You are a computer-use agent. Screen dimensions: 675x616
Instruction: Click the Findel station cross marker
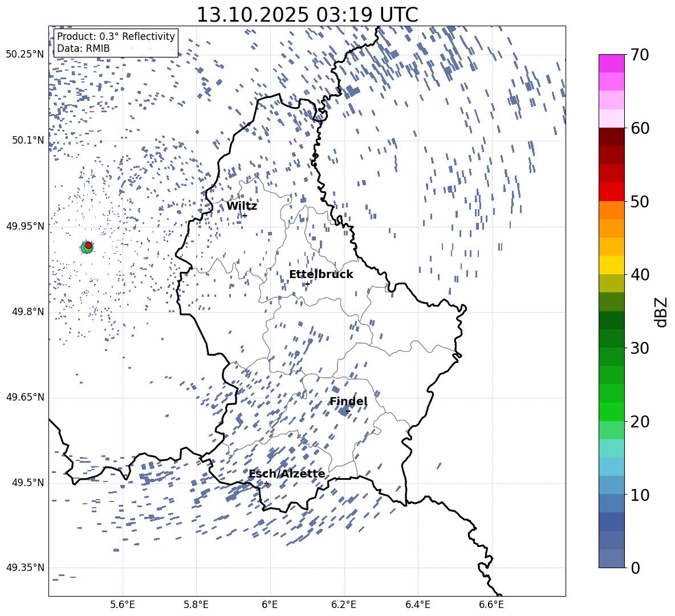point(348,411)
